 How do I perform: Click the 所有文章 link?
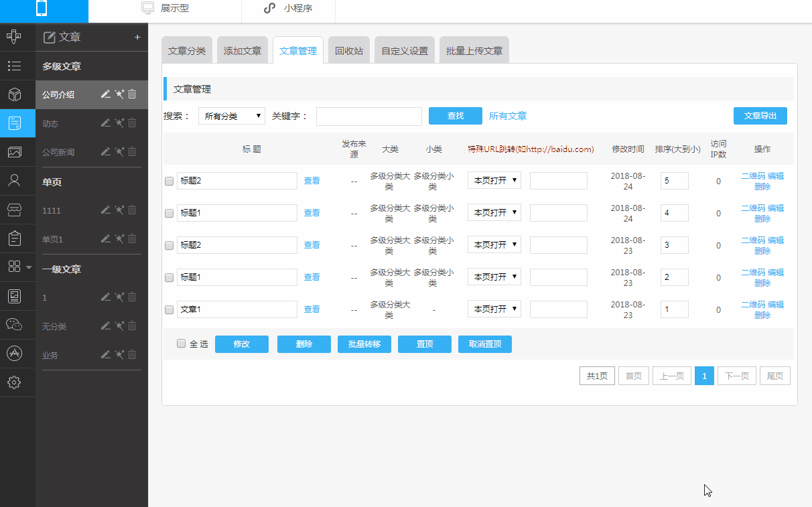(x=508, y=116)
